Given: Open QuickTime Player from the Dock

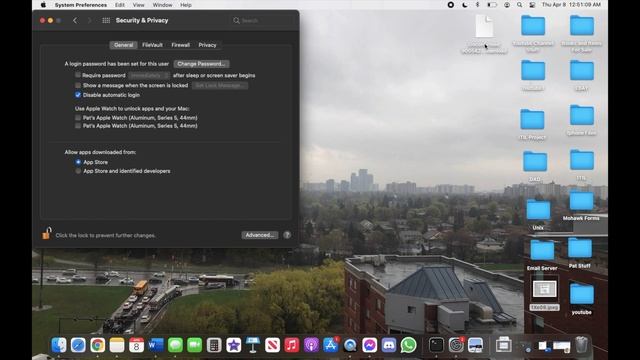Looking at the screenshot, I should tap(350, 345).
